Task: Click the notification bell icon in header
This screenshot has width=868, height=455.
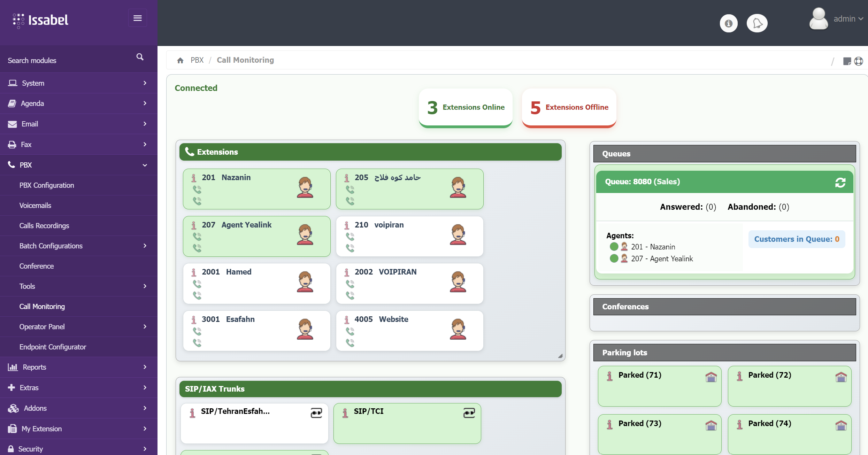Action: (757, 23)
